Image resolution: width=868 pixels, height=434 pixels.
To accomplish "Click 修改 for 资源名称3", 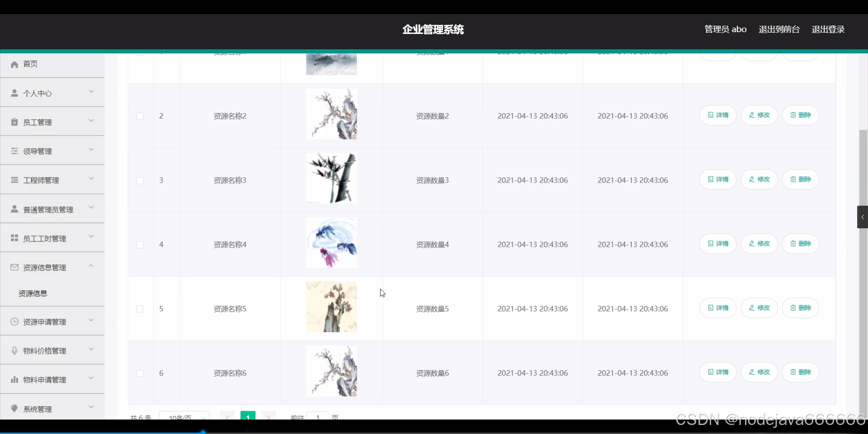I will 759,179.
